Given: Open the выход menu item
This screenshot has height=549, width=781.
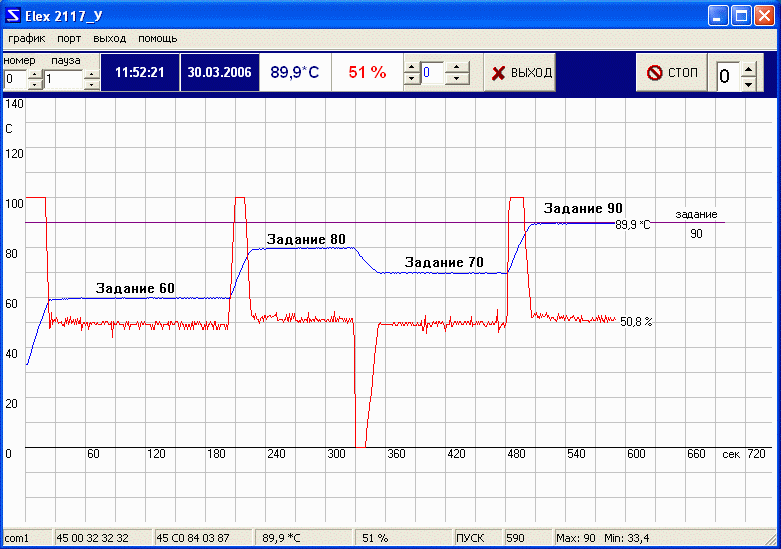Looking at the screenshot, I should pyautogui.click(x=110, y=39).
